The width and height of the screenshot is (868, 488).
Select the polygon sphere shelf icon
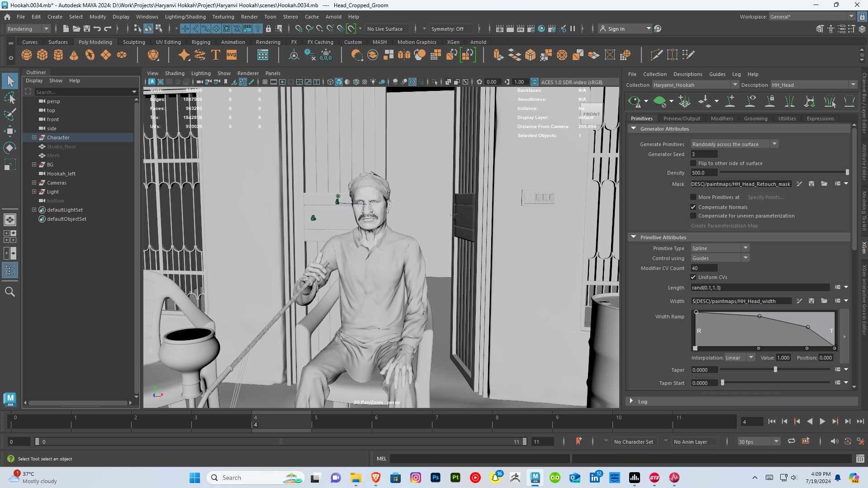pyautogui.click(x=27, y=55)
